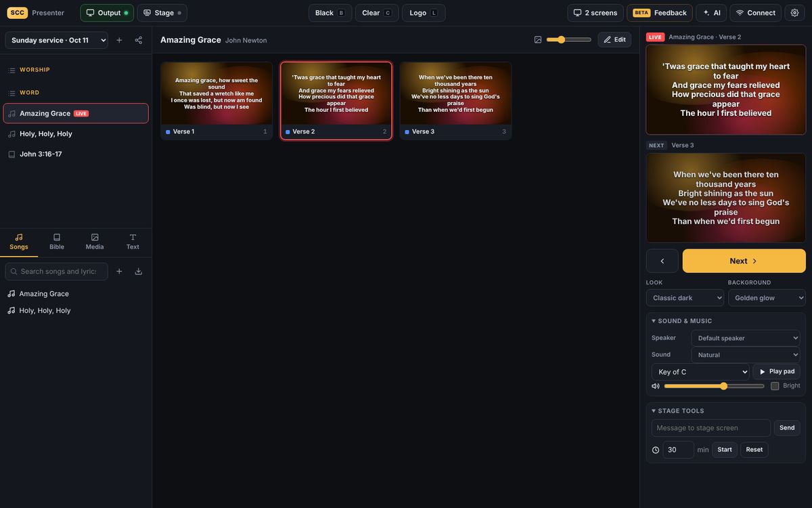Click the WORSHIP section list icon
This screenshot has width=812, height=508.
click(12, 70)
